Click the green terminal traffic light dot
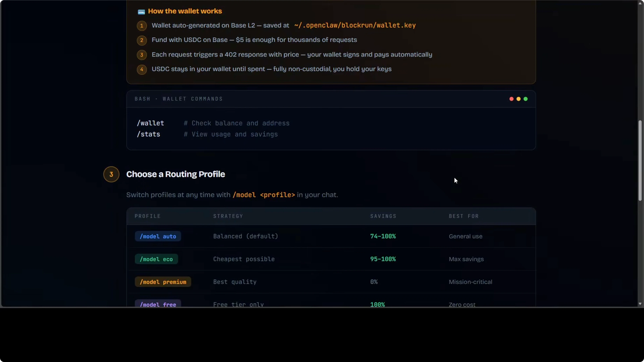This screenshot has width=644, height=362. [x=526, y=99]
